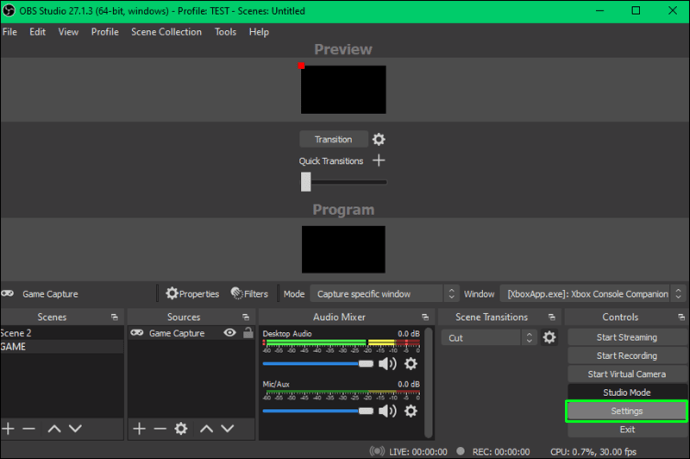Move source down in Sources list
The height and width of the screenshot is (459, 690).
click(x=228, y=428)
